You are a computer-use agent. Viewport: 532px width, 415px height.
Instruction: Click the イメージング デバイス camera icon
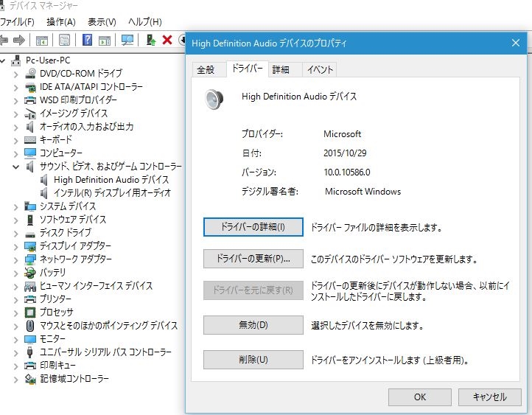click(x=30, y=114)
